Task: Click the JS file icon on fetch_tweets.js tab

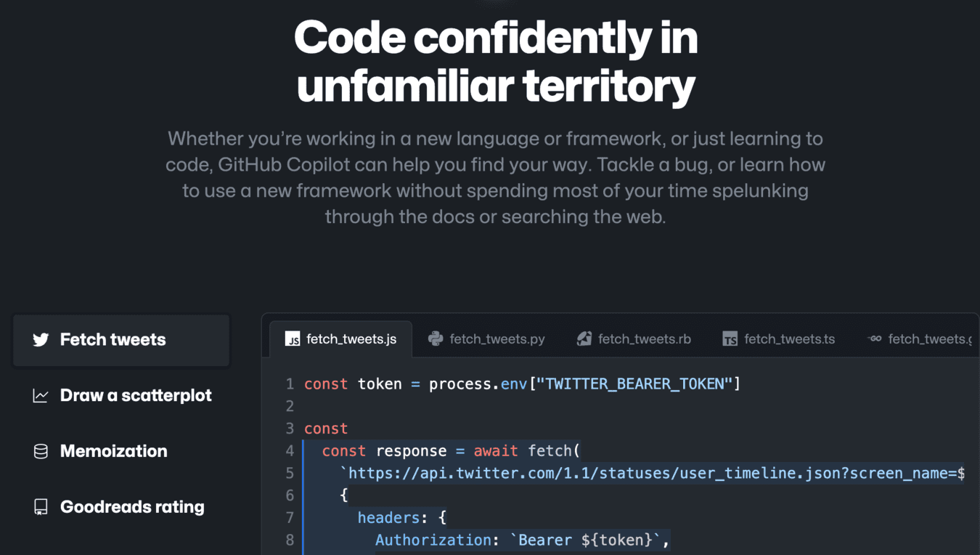Action: point(293,339)
